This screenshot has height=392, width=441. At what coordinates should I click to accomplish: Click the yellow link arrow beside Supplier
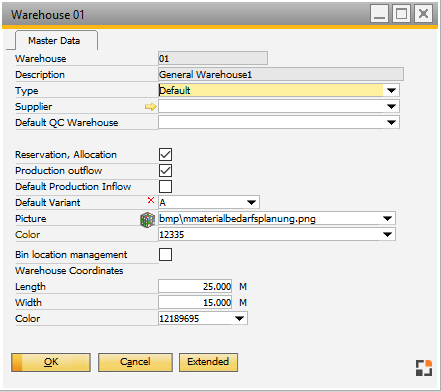[151, 107]
